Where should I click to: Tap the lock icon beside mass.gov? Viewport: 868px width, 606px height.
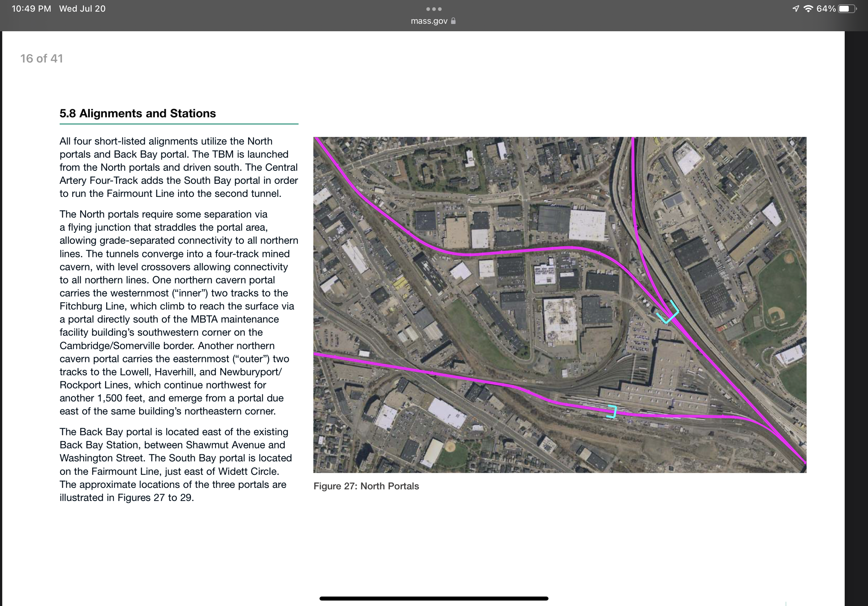(453, 21)
